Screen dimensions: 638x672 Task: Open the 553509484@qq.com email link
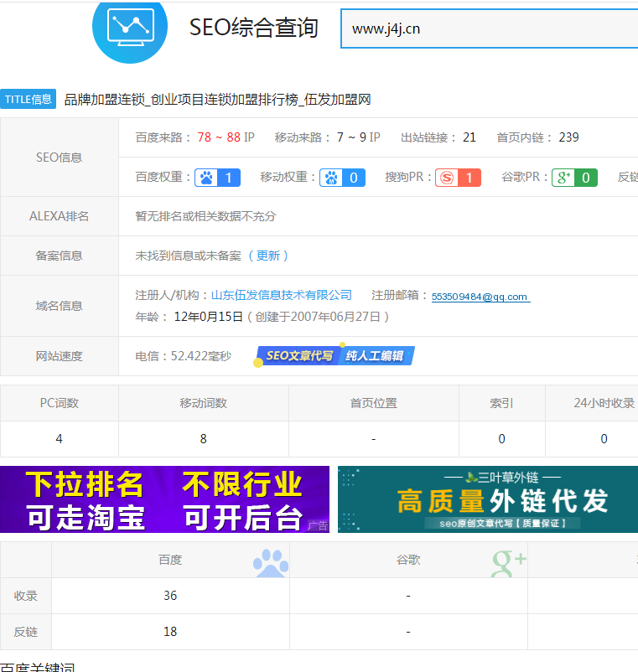point(480,297)
